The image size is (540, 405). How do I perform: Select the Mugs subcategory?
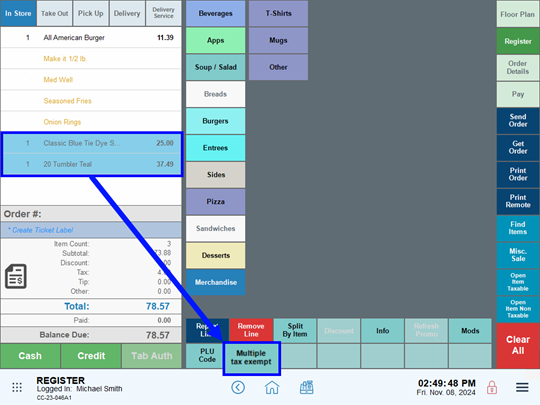click(x=278, y=40)
